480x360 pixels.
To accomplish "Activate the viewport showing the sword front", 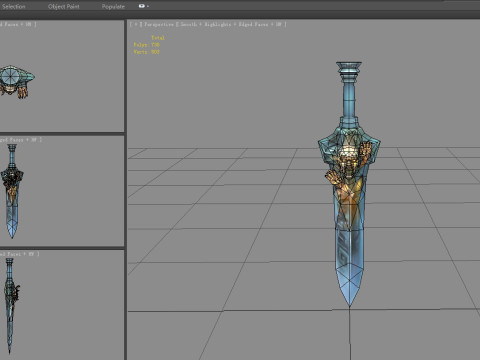I will click(62, 191).
